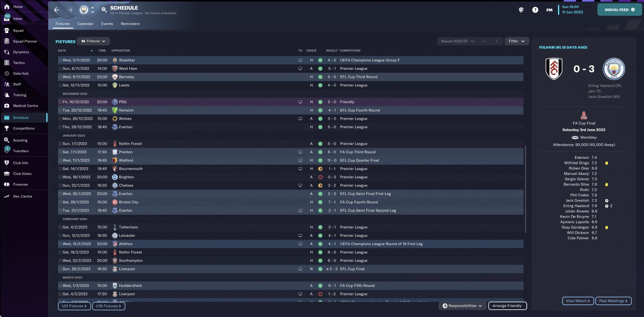Click the date and time display
The width and height of the screenshot is (644, 317).
573,10
